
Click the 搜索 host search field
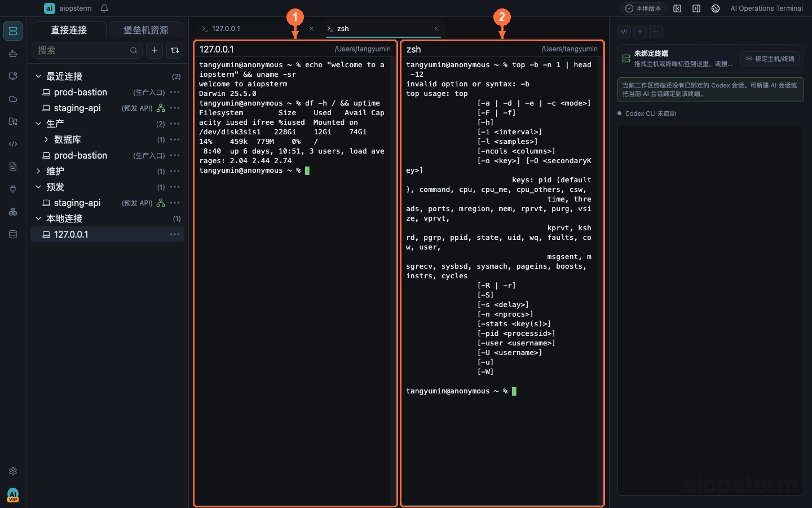87,50
